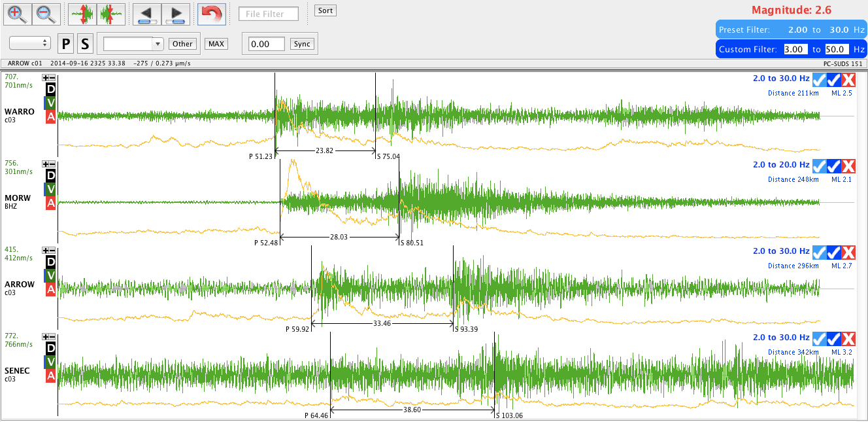868x422 pixels.
Task: Switch ARROW trace to acceleration (A)
Action: click(x=50, y=289)
